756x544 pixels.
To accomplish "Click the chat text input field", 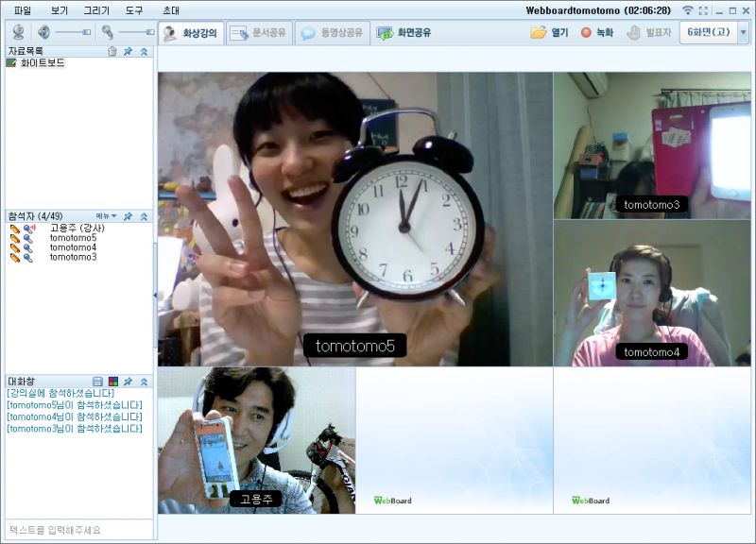I will (x=77, y=530).
